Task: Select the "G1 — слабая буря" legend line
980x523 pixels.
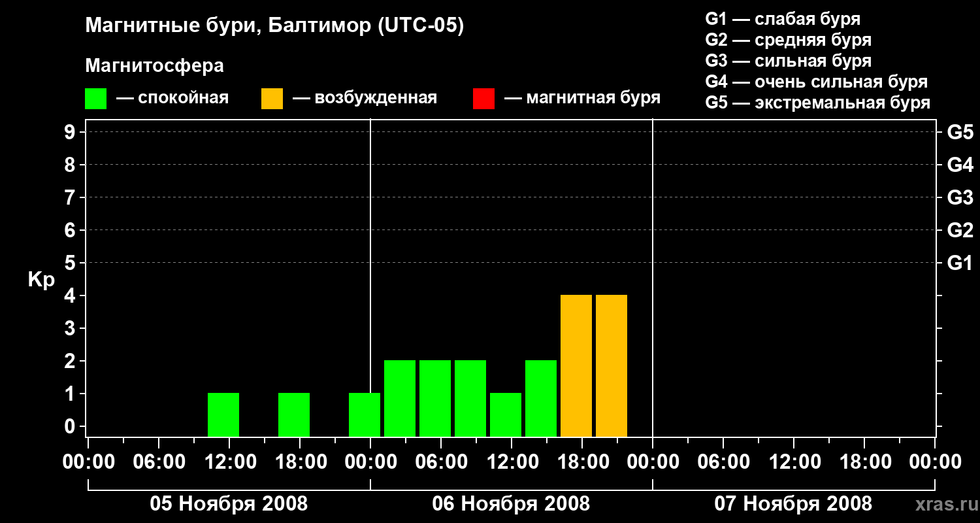Action: coord(783,18)
